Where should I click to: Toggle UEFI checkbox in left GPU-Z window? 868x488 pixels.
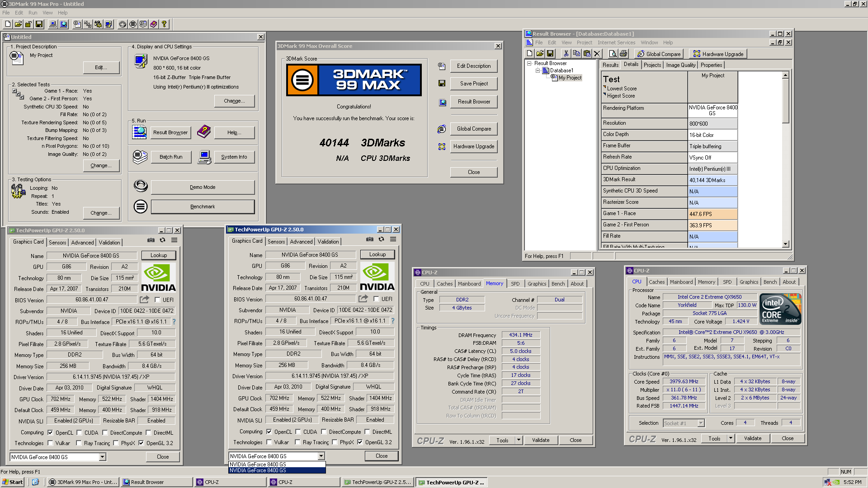pyautogui.click(x=157, y=300)
